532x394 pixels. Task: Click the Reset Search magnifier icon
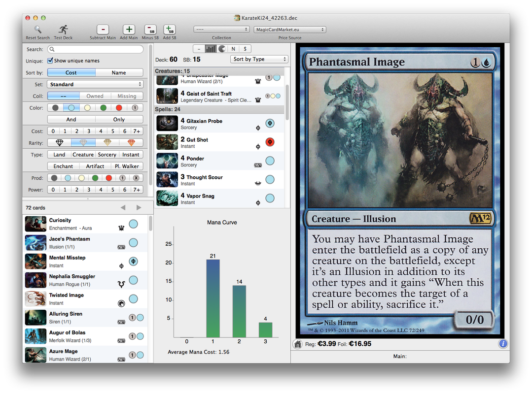[x=37, y=30]
